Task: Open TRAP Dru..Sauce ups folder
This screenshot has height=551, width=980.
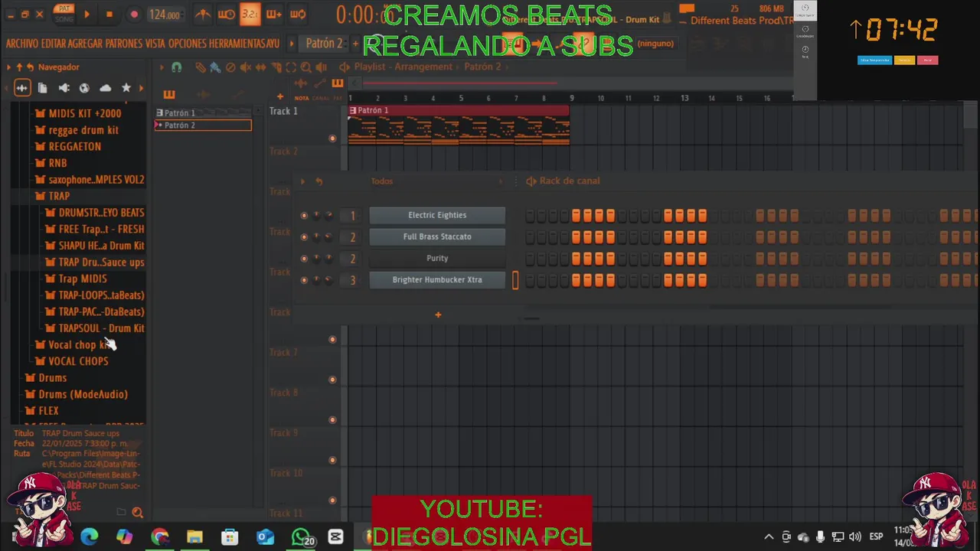Action: [x=94, y=262]
